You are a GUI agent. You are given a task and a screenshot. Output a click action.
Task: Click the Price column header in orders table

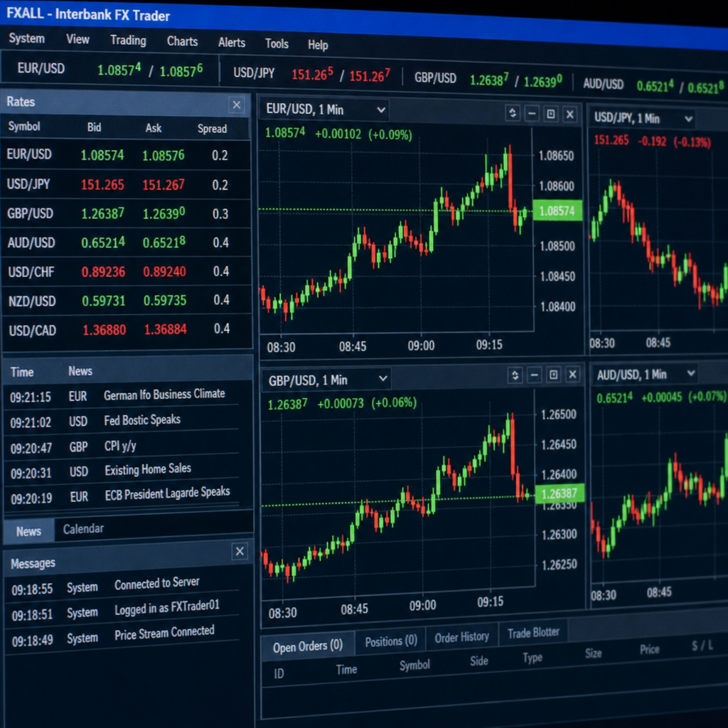(x=650, y=649)
